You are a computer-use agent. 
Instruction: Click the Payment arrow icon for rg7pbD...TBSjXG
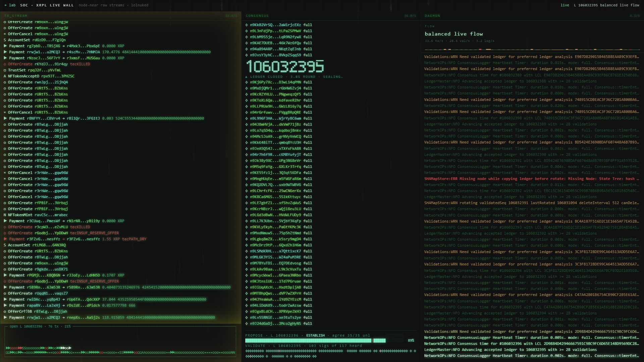click(x=5, y=46)
